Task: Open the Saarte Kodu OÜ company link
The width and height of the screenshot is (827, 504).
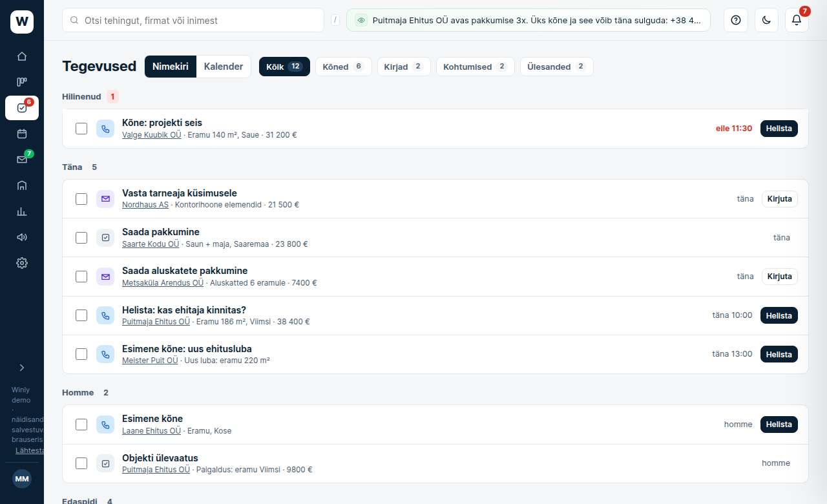Action: [x=151, y=244]
